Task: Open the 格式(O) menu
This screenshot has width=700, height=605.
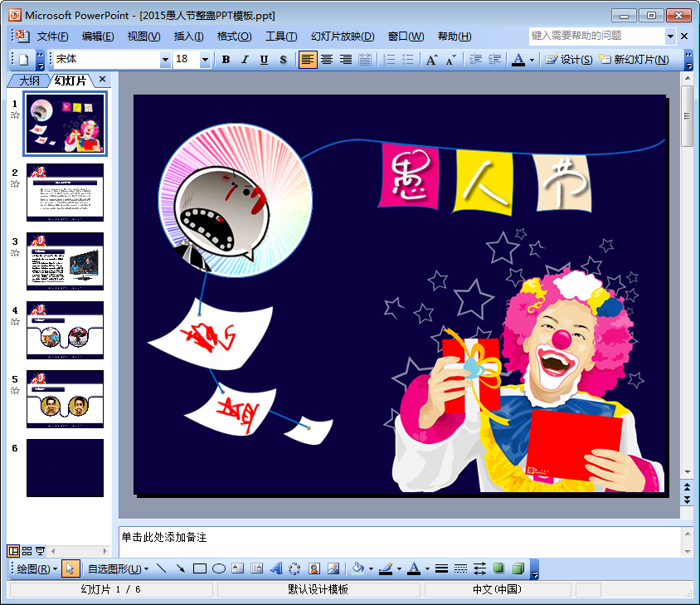Action: pos(235,37)
